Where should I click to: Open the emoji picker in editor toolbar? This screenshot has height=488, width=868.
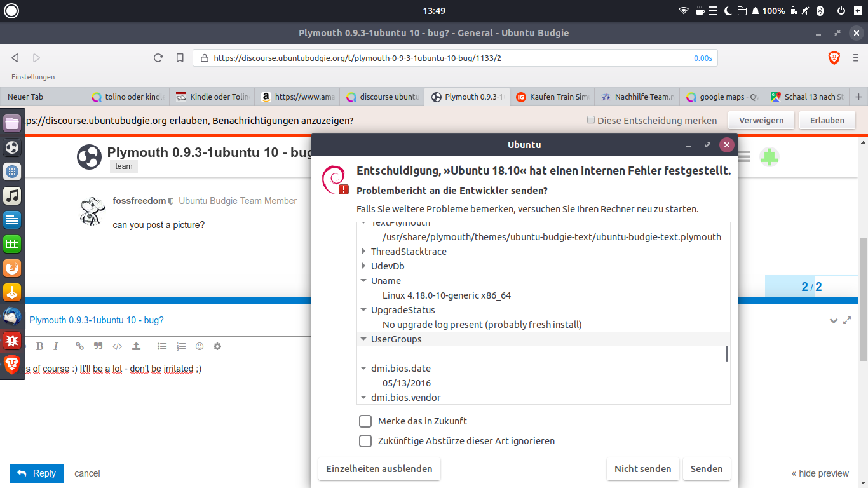point(200,346)
